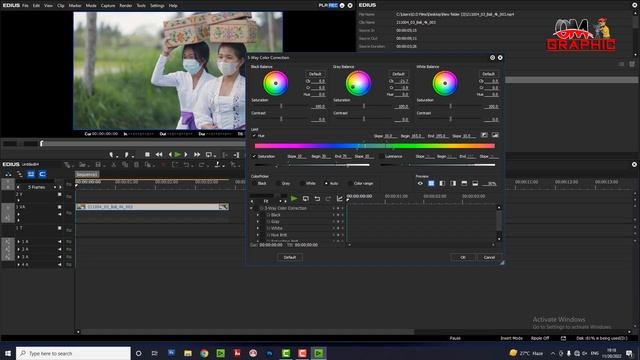Viewport: 640px width, 360px height.
Task: Select left-half split preview icon
Action: click(x=442, y=183)
